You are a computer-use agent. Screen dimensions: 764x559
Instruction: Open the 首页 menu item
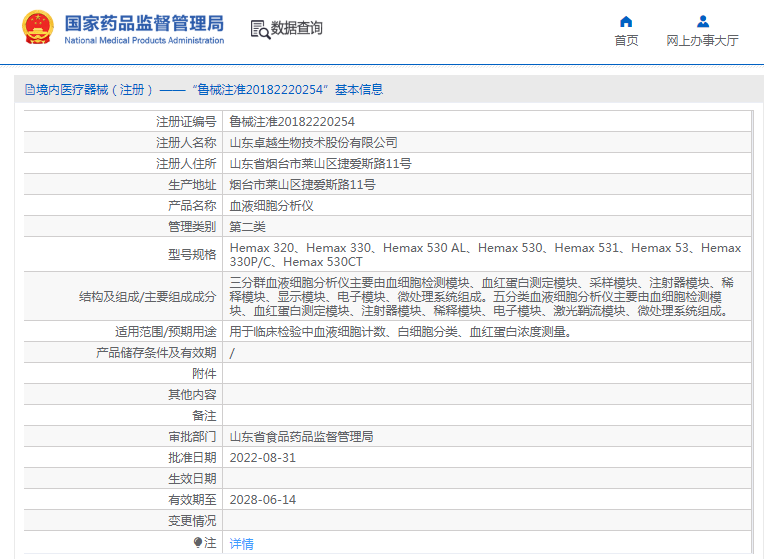(626, 41)
